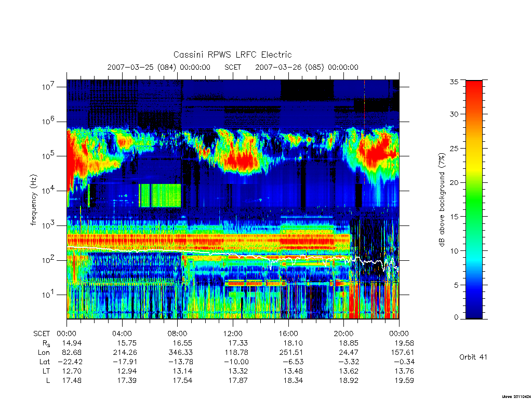Click the white line trace near 10^2 Hz
Viewport: 532px width, 399px height.
click(x=233, y=255)
